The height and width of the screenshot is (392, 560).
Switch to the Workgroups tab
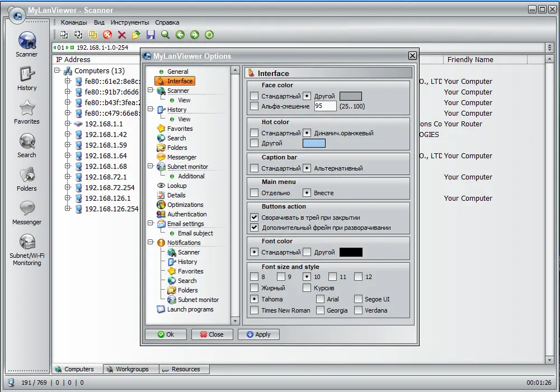click(x=131, y=369)
